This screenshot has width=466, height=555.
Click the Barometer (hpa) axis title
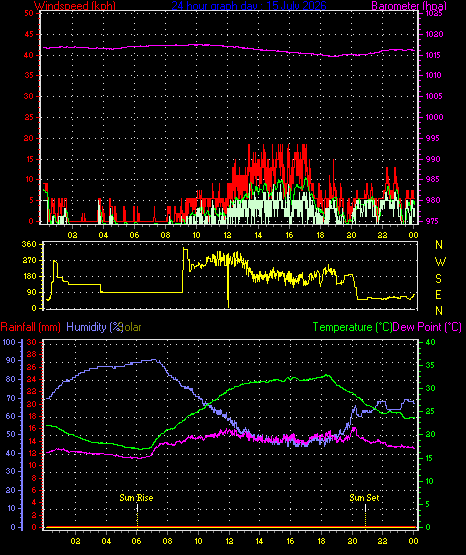click(409, 5)
